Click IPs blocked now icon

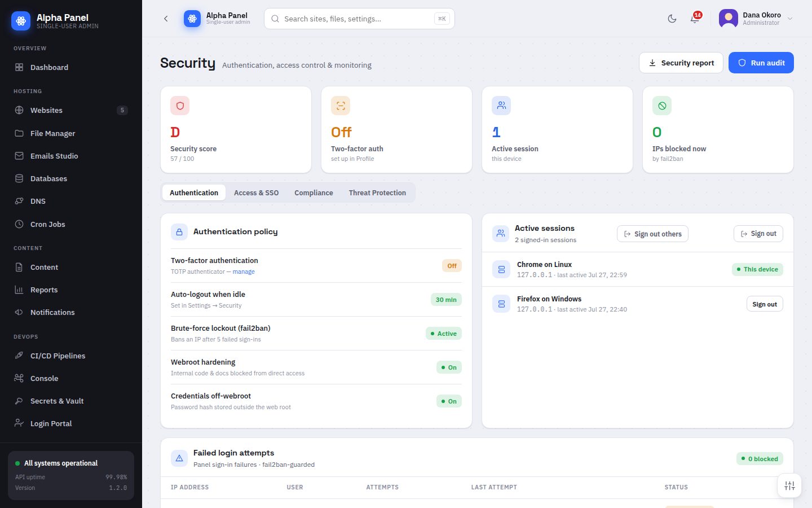pos(662,106)
